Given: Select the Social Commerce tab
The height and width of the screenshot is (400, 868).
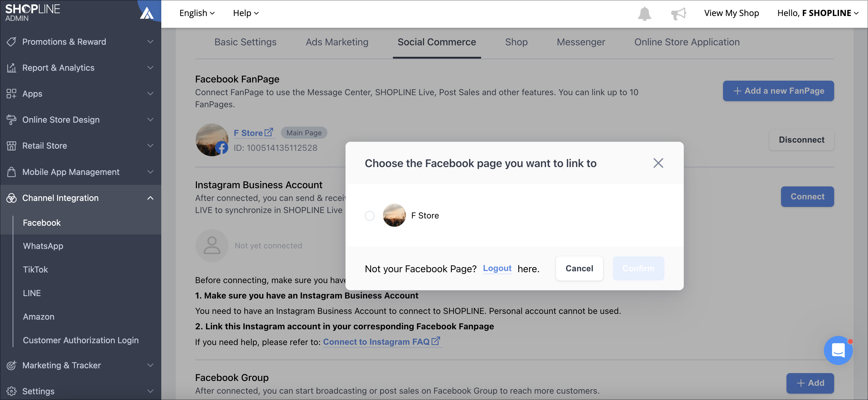Looking at the screenshot, I should pos(437,42).
